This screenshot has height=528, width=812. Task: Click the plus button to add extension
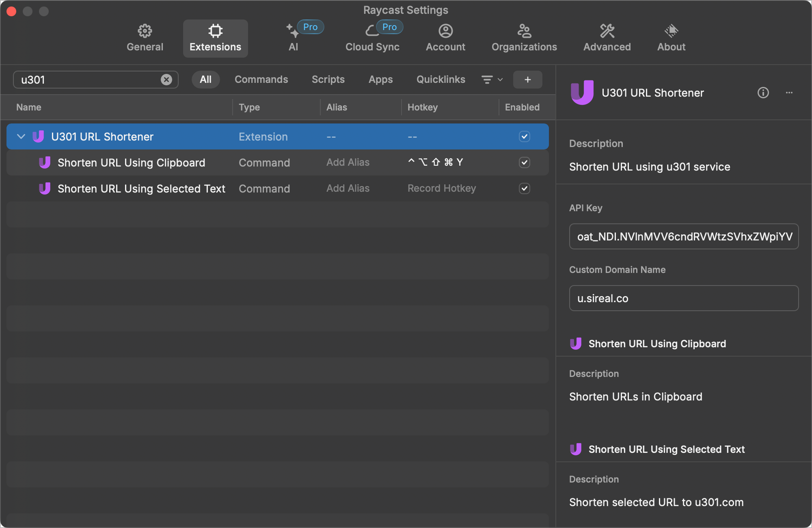click(x=527, y=80)
